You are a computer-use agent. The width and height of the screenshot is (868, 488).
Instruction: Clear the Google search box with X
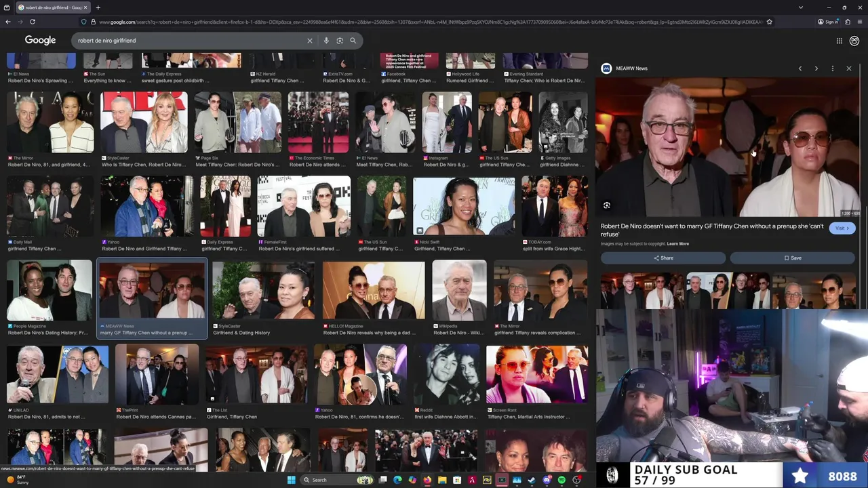310,41
